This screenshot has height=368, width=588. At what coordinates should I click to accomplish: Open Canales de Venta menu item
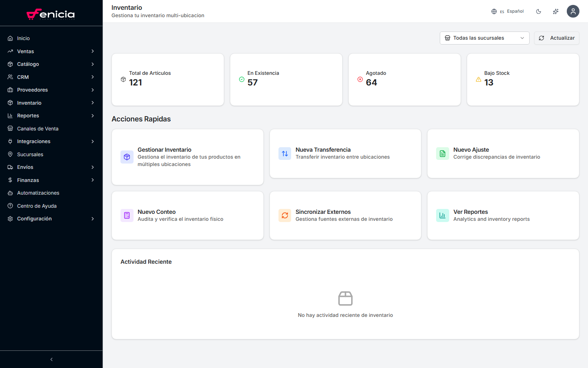38,129
